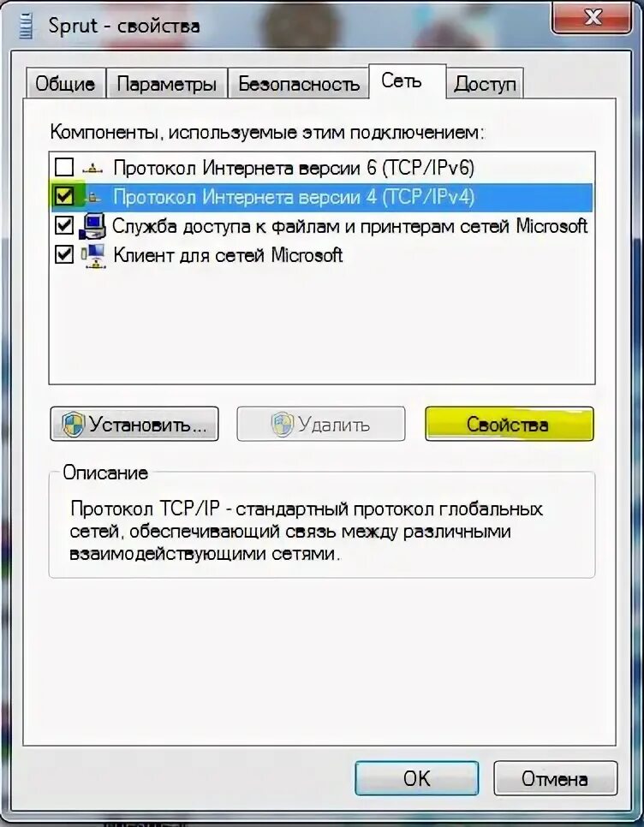Click the shield icon on Удалить button
The width and height of the screenshot is (644, 827).
pos(283,424)
